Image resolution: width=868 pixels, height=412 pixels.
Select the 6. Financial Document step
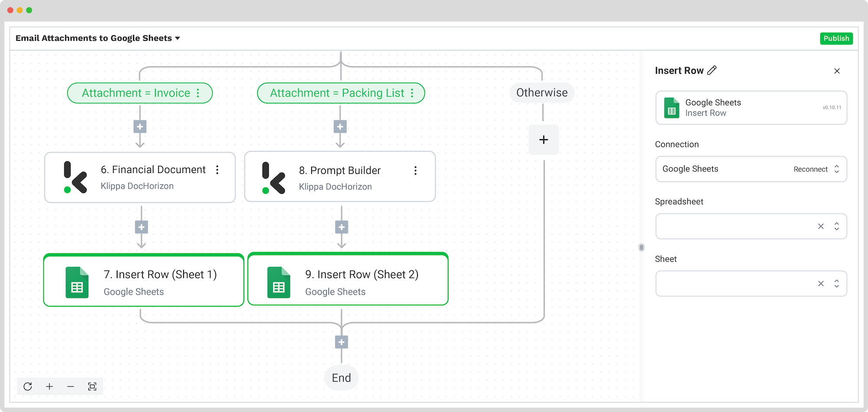pos(140,177)
